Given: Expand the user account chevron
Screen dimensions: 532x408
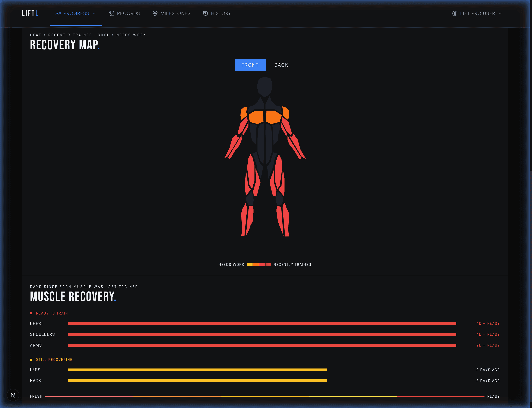Looking at the screenshot, I should pos(500,14).
